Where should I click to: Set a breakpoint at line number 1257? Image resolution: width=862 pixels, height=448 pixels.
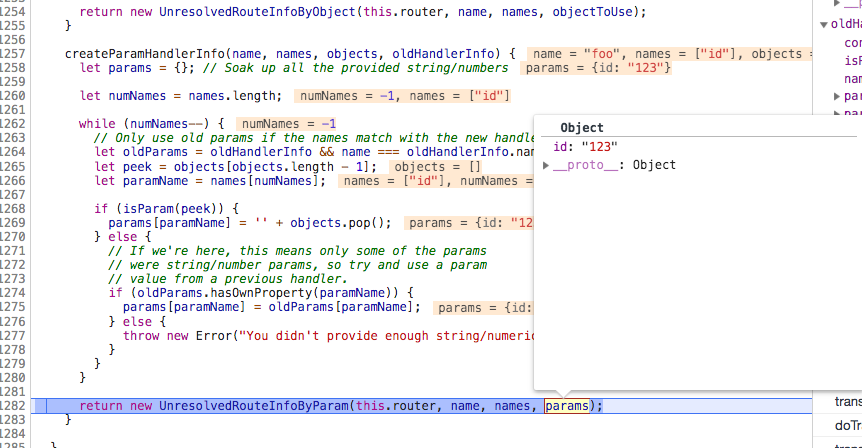pyautogui.click(x=13, y=54)
